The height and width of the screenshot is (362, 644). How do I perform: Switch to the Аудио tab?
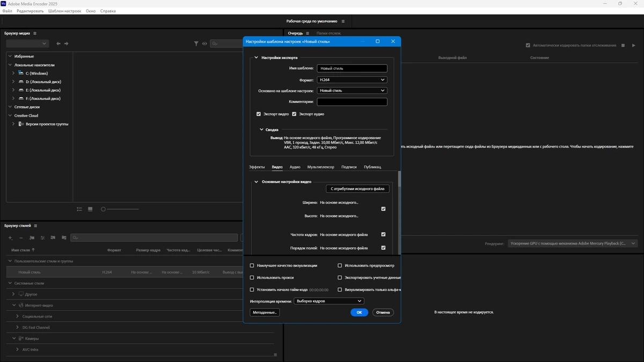pyautogui.click(x=295, y=167)
